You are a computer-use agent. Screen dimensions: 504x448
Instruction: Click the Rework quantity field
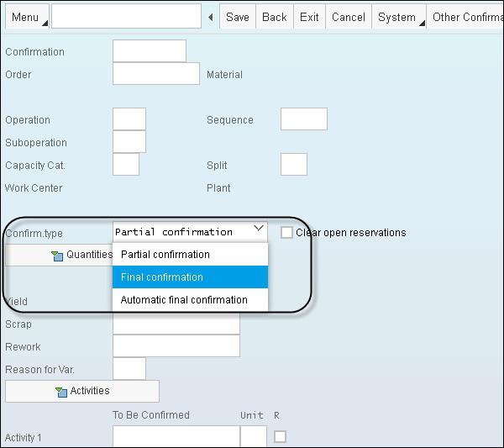176,345
